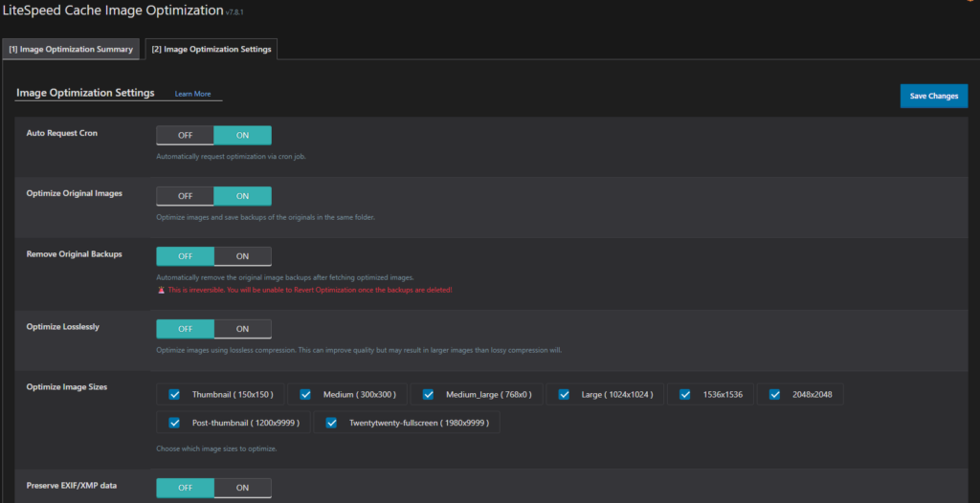Viewport: 980px width, 503px height.
Task: Click 'Choose which image sizes to optimize.' text
Action: coord(216,448)
